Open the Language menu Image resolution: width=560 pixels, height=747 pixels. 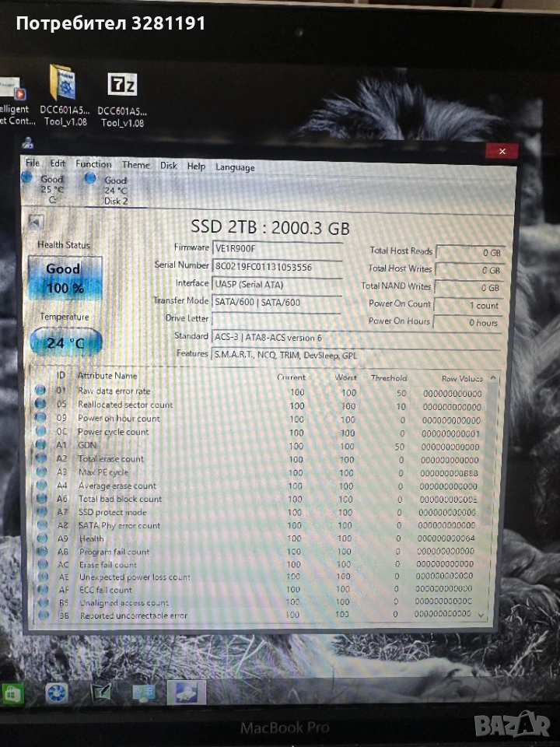pyautogui.click(x=235, y=167)
